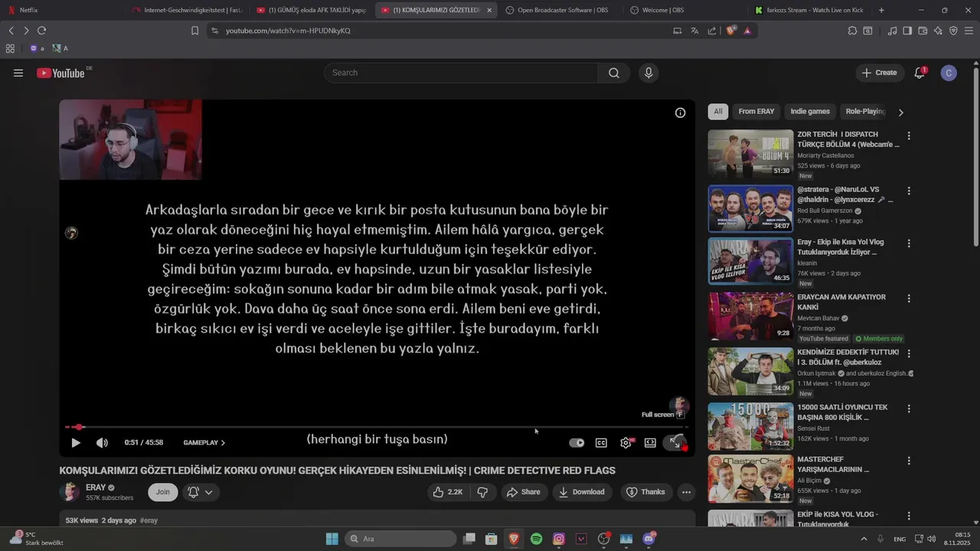The height and width of the screenshot is (551, 980).
Task: Show video info card icon in the player
Action: (x=680, y=112)
